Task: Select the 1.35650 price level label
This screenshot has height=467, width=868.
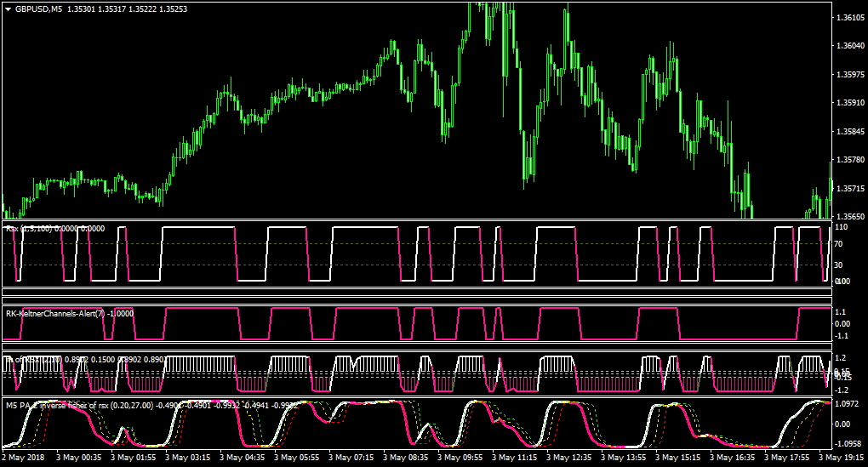Action: tap(850, 216)
